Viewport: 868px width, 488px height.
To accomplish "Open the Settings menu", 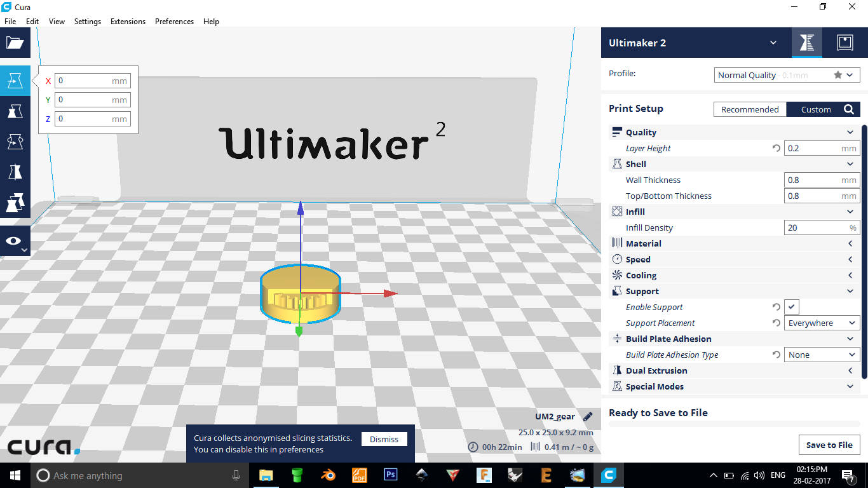I will click(88, 21).
